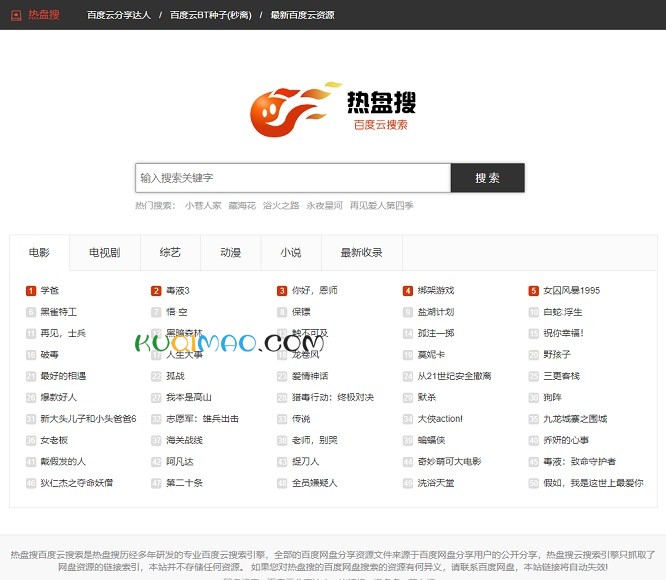Screen dimensions: 666x580
Task: Open movie 绑架游戏
Action: coord(436,291)
